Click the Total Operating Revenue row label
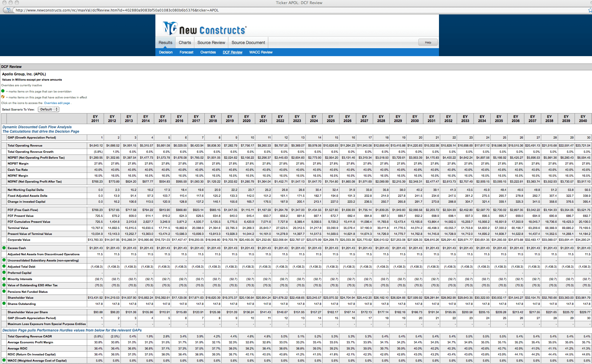The width and height of the screenshot is (592, 364). pyautogui.click(x=25, y=145)
